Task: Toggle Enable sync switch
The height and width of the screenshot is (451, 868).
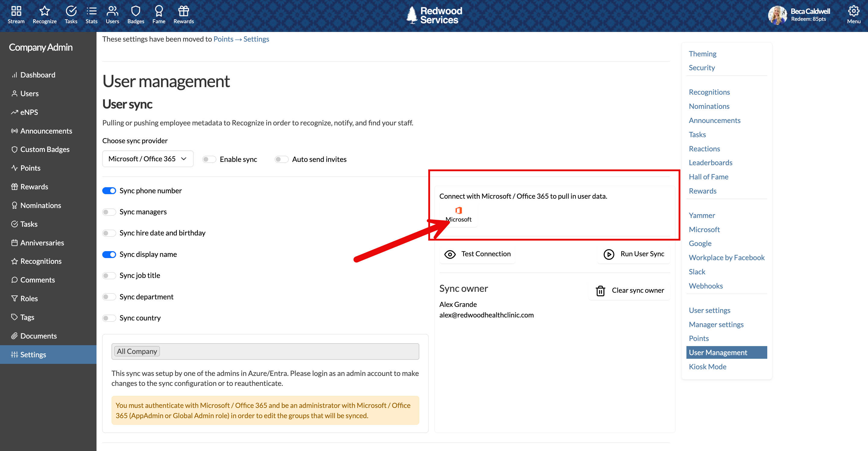Action: point(209,159)
